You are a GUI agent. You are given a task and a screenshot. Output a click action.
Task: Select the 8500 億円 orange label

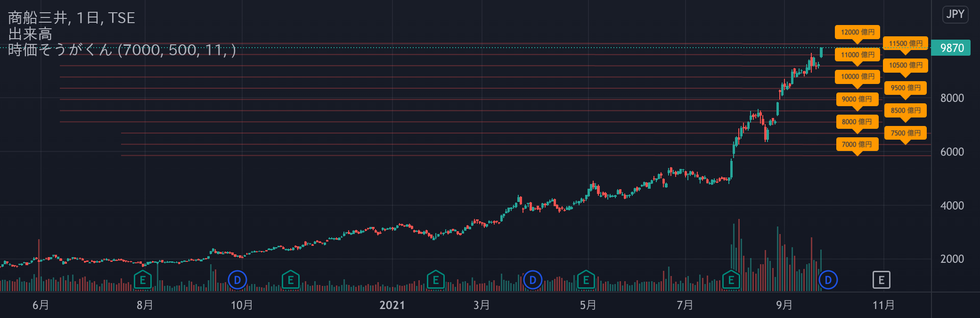(906, 110)
